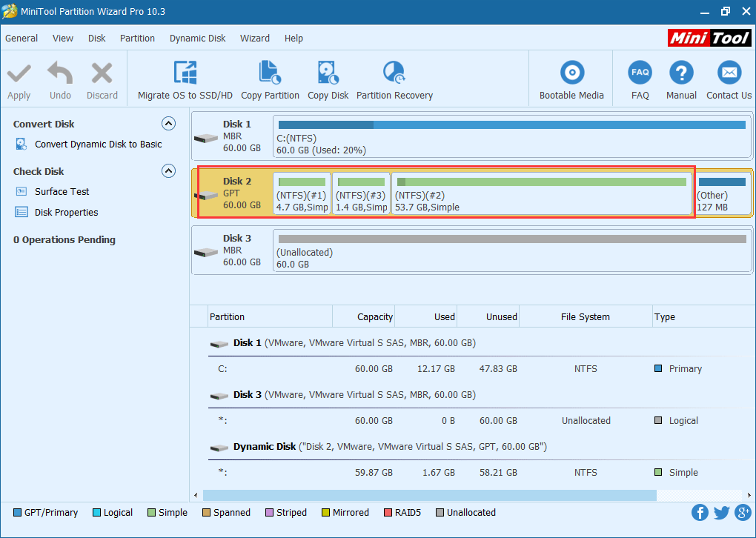Start Partition Recovery
Viewport: 756px width, 538px height.
coord(394,78)
